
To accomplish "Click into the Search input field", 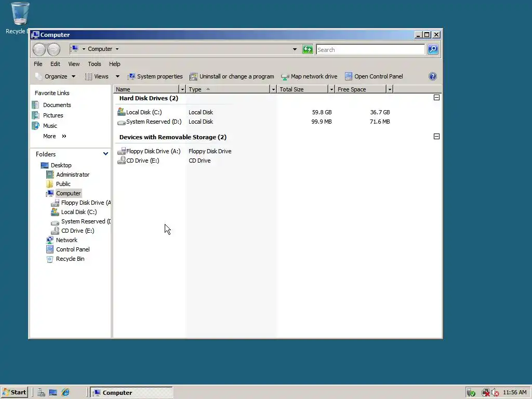I will coord(370,49).
